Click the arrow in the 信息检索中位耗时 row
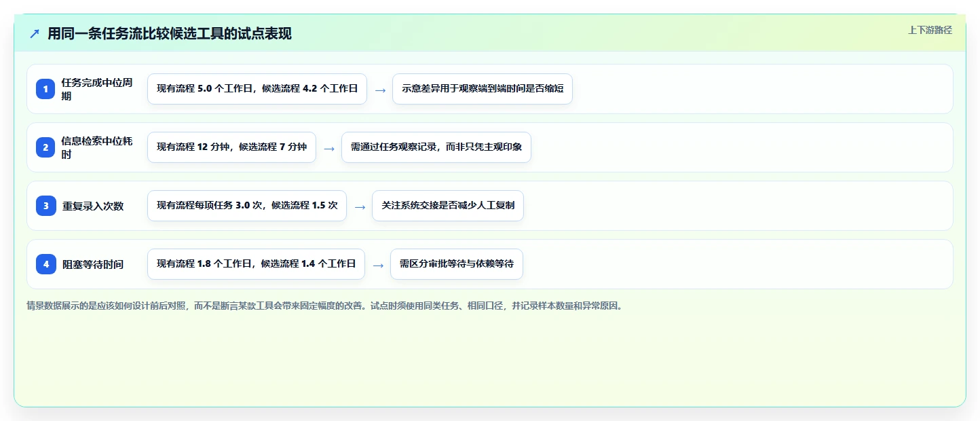 tap(329, 148)
